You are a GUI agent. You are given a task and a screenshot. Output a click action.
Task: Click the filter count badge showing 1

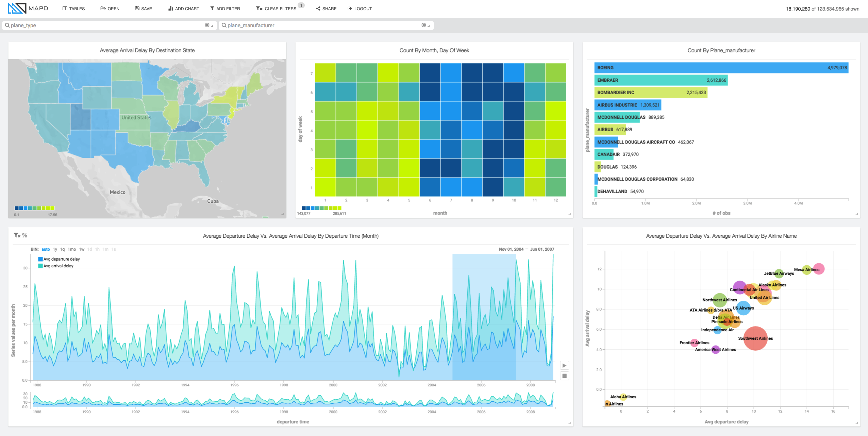[x=301, y=5]
